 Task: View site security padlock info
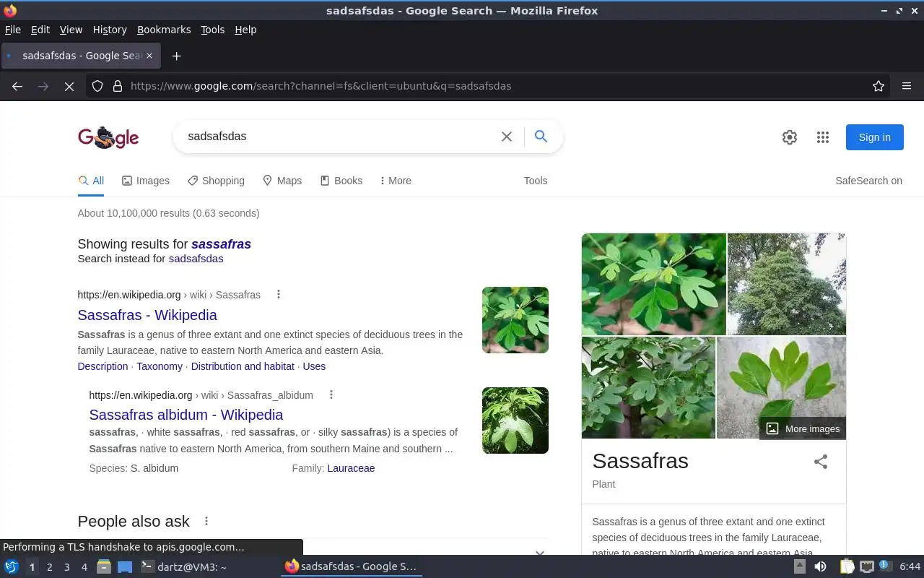tap(118, 86)
